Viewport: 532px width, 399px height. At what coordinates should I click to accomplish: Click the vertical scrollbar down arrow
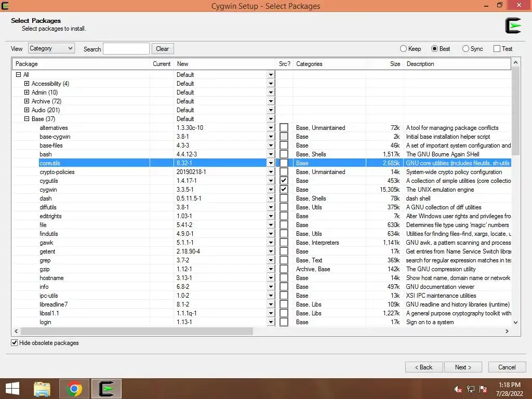516,322
